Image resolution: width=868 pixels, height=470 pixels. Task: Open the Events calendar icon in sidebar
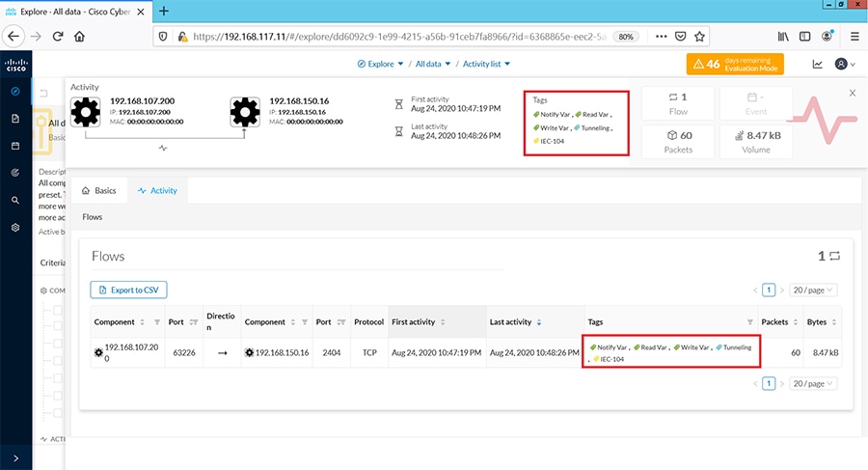15,146
